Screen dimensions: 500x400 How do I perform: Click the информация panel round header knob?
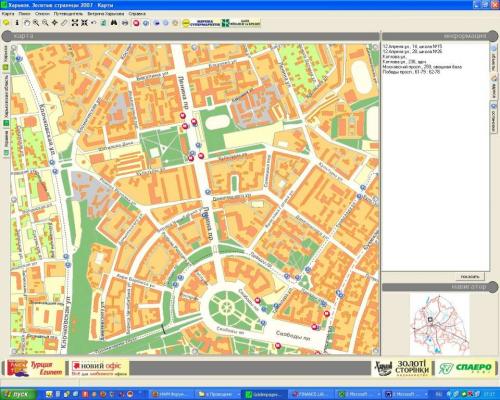494,36
